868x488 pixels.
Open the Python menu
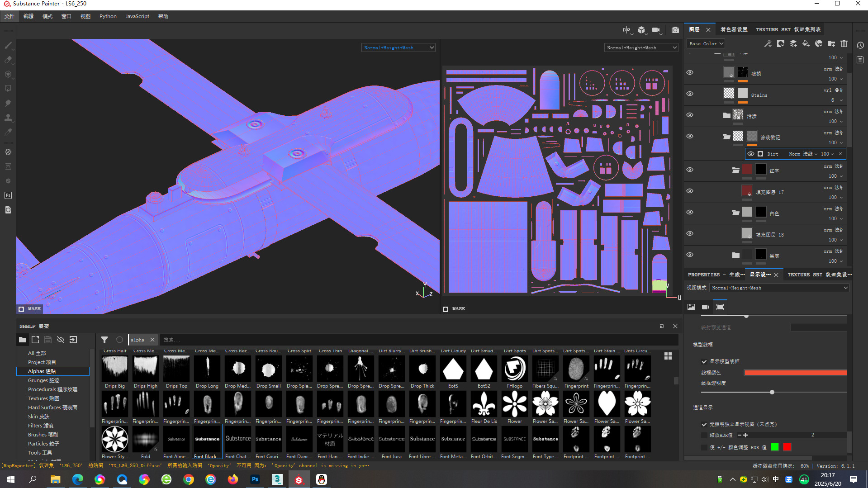108,16
